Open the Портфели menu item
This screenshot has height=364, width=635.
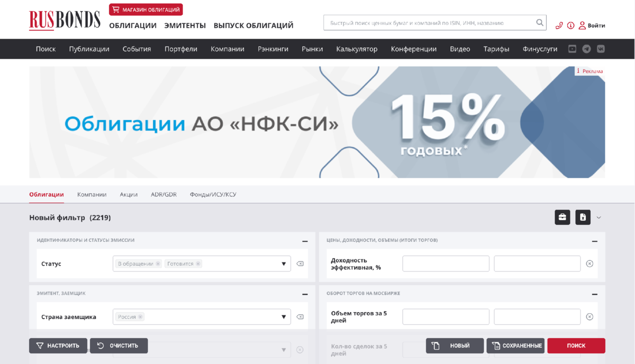point(181,49)
